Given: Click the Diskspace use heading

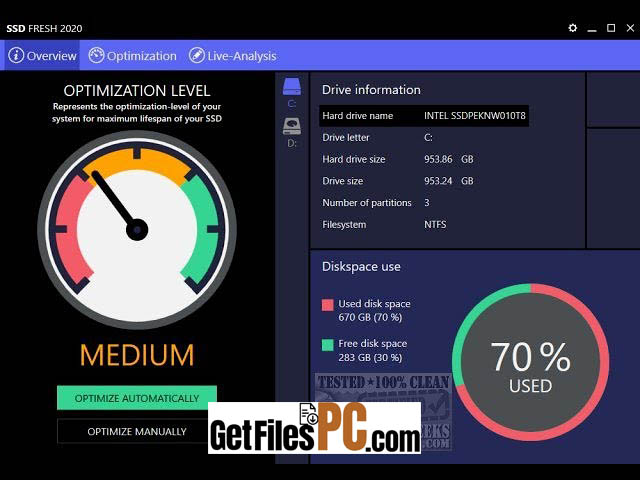Looking at the screenshot, I should tap(361, 267).
